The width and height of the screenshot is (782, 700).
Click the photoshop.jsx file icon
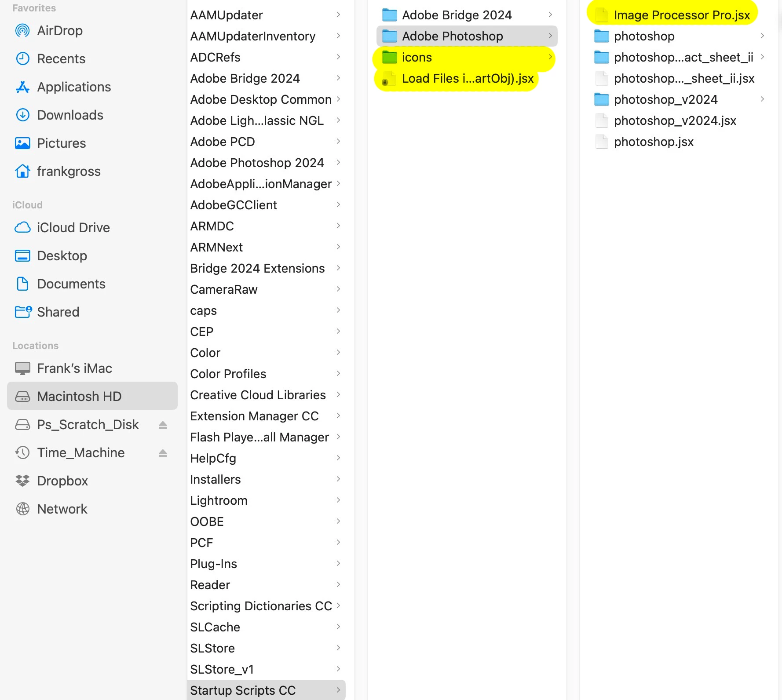pos(601,142)
